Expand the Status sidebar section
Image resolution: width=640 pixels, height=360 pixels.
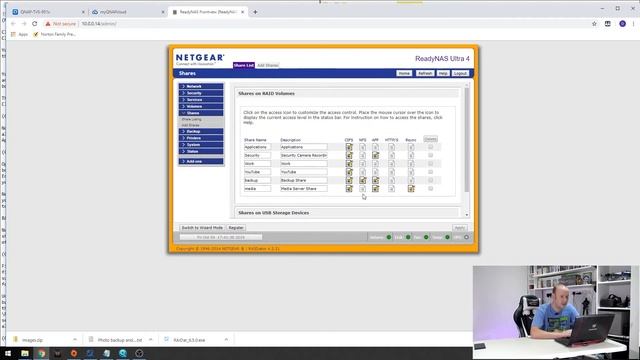201,151
